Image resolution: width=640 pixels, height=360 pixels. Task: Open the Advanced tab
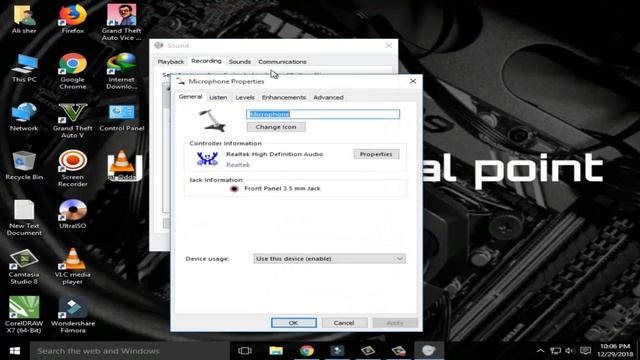click(328, 97)
